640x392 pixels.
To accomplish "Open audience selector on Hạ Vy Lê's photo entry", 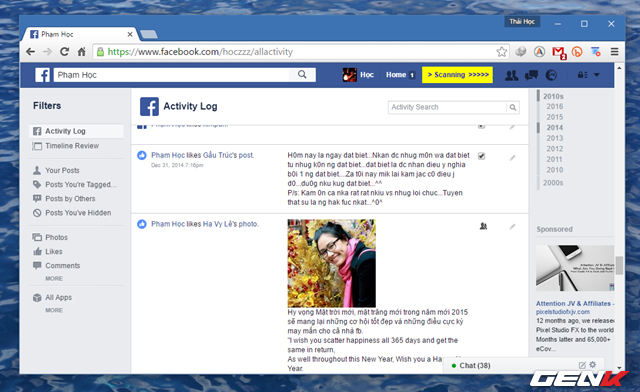I will [x=483, y=226].
